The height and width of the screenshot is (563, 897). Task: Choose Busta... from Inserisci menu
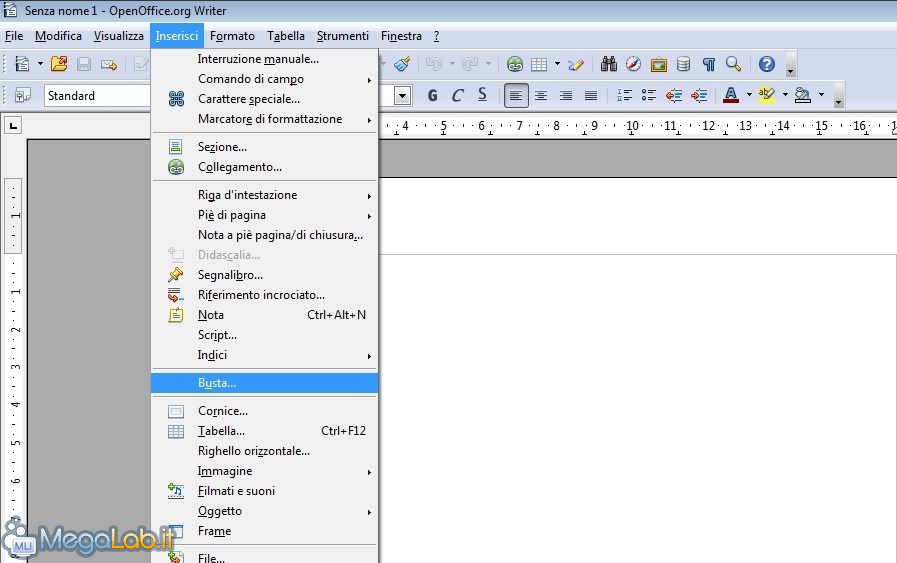[x=264, y=383]
